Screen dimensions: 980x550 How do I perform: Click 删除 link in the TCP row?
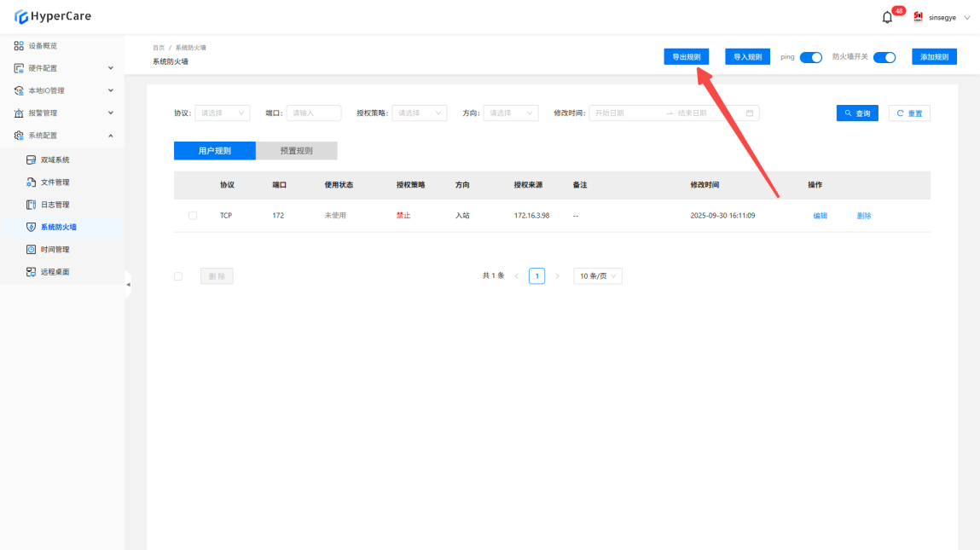tap(864, 216)
